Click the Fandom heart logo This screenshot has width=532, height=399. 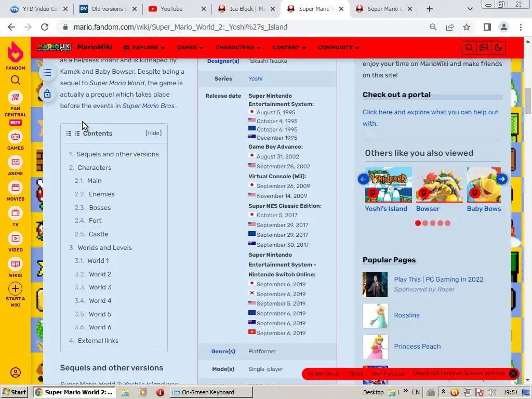(x=15, y=52)
